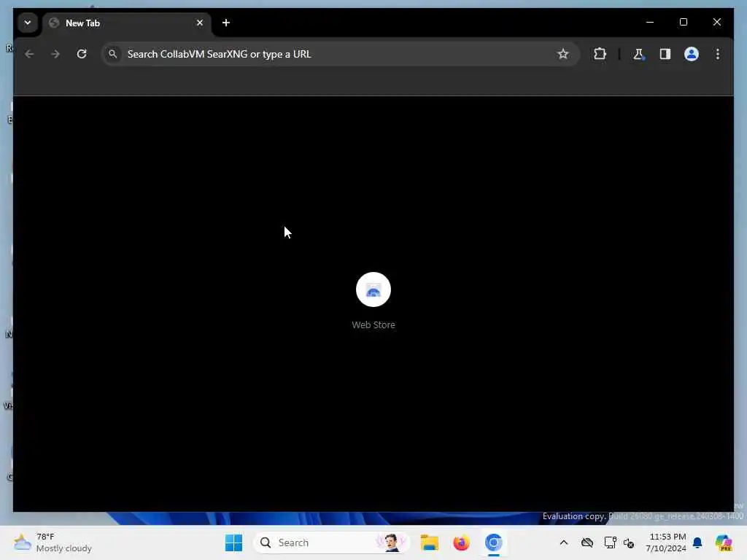Viewport: 747px width, 560px height.
Task: Click the Web Store label
Action: coord(373,324)
